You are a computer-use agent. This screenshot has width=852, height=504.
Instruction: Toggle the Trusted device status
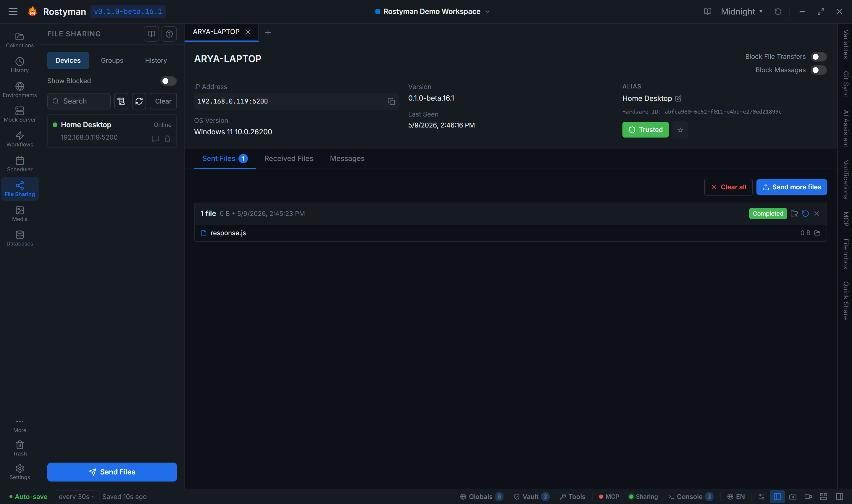pyautogui.click(x=645, y=130)
